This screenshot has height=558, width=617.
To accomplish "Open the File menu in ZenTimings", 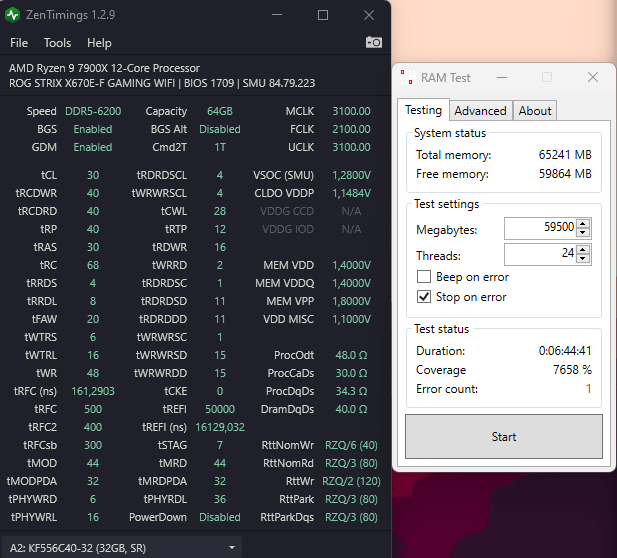I will pyautogui.click(x=19, y=42).
